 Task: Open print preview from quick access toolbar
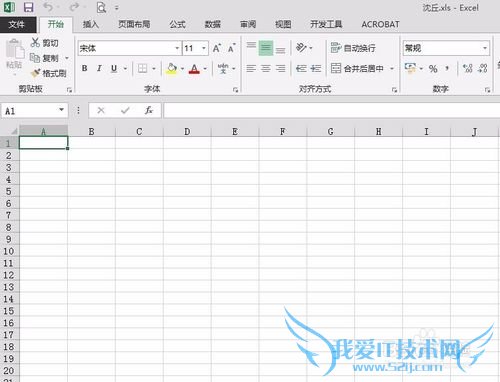click(x=101, y=7)
